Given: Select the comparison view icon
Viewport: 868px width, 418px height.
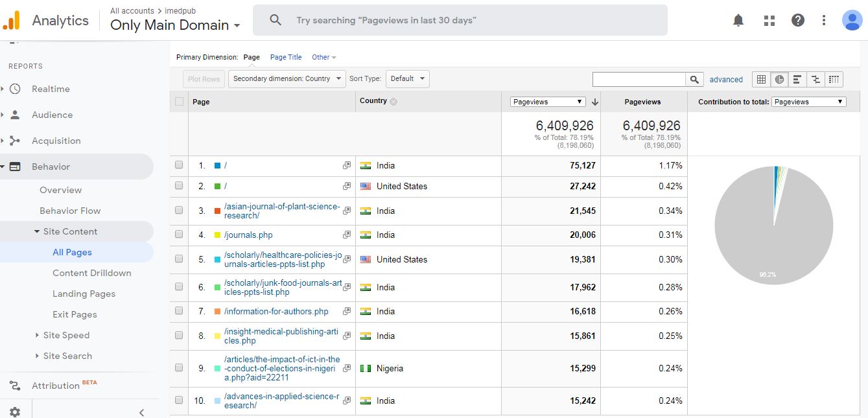Looking at the screenshot, I should 815,79.
